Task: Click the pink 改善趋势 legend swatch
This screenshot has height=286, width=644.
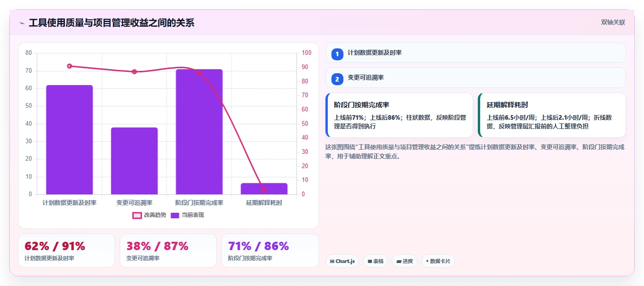Action: tap(137, 215)
